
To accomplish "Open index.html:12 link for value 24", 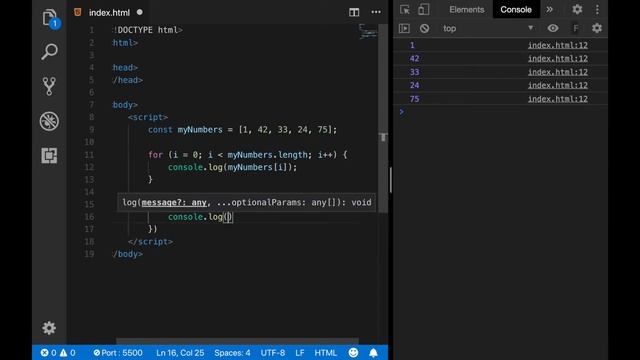I will click(x=558, y=85).
